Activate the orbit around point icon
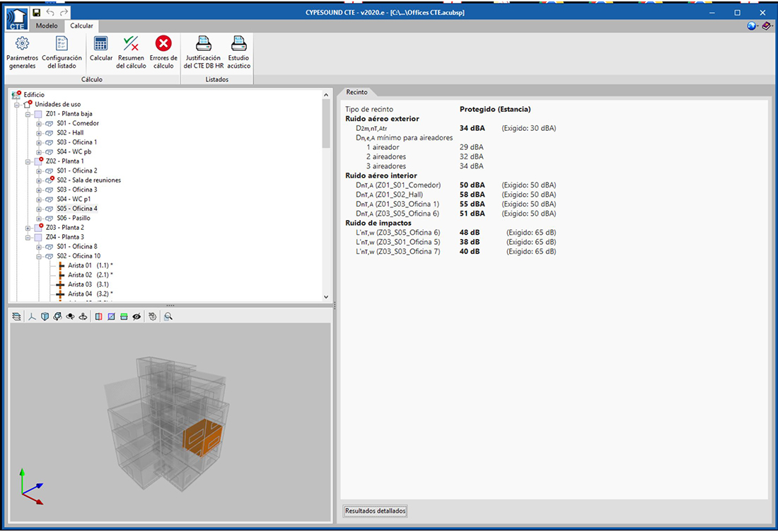778x532 pixels. (x=71, y=317)
